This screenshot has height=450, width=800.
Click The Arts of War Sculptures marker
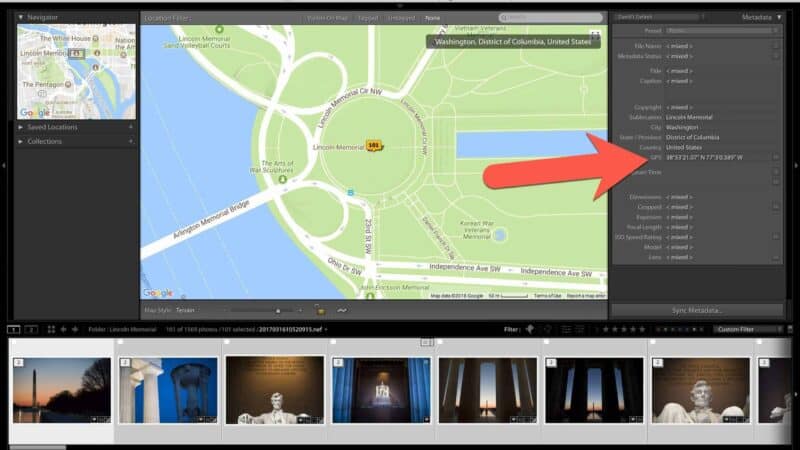[283, 179]
